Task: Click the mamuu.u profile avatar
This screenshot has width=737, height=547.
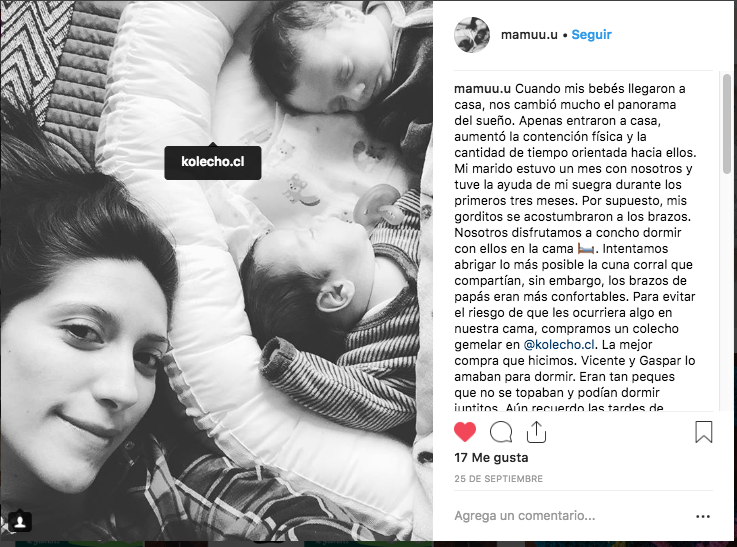Action: tap(472, 35)
